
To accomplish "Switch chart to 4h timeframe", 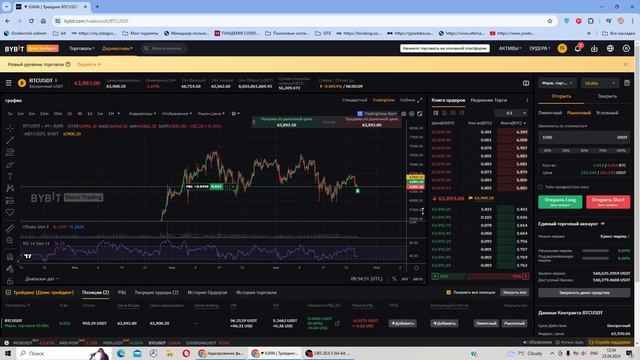I will pyautogui.click(x=80, y=114).
